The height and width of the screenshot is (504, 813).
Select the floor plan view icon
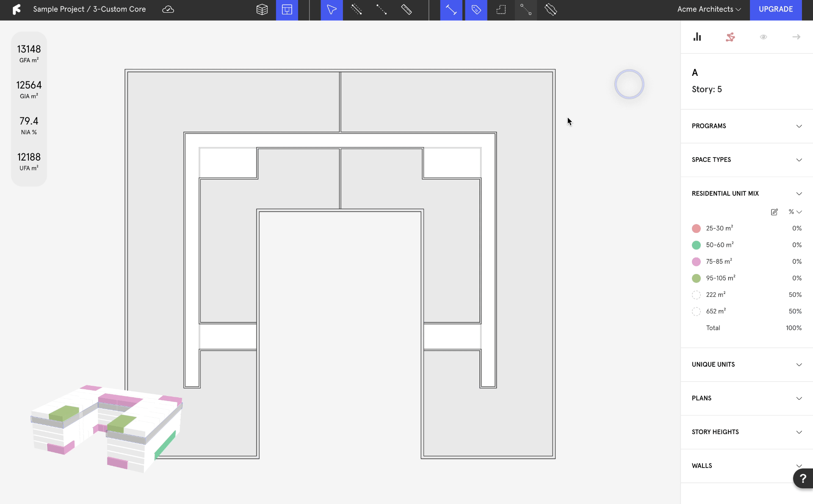click(x=287, y=10)
